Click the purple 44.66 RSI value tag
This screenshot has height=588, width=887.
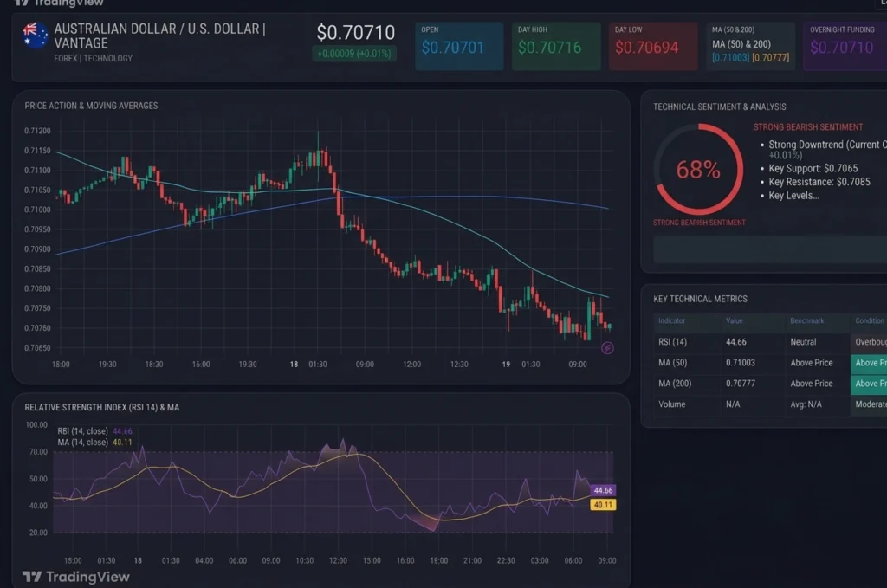click(603, 490)
